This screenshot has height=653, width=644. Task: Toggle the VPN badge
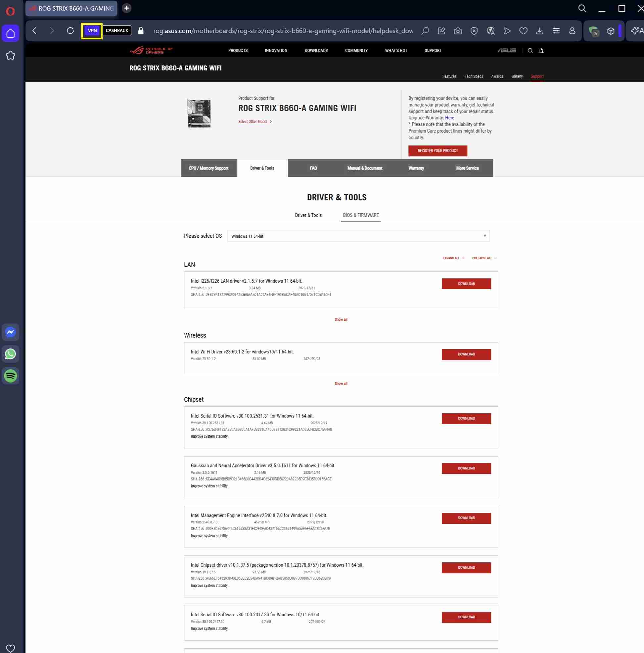click(92, 31)
